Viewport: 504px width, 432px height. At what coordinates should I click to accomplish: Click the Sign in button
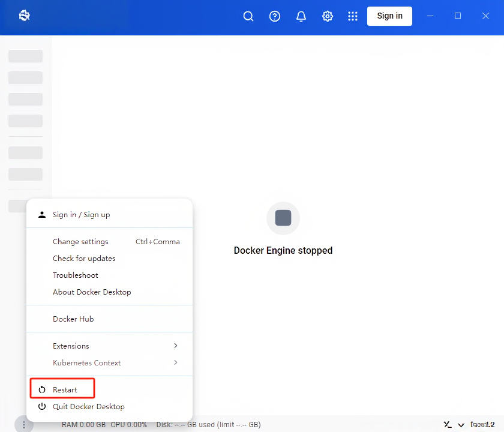pos(389,16)
